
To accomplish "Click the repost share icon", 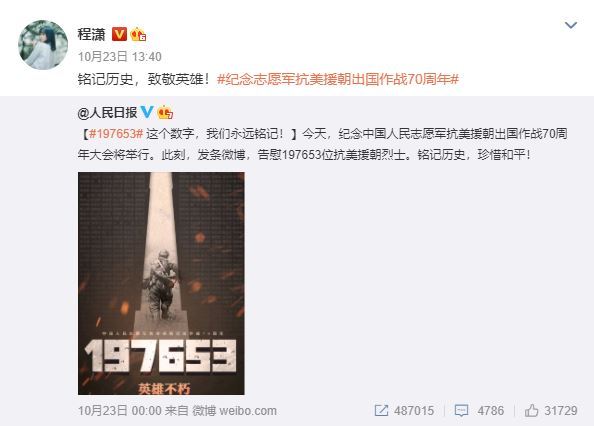I will 381,410.
